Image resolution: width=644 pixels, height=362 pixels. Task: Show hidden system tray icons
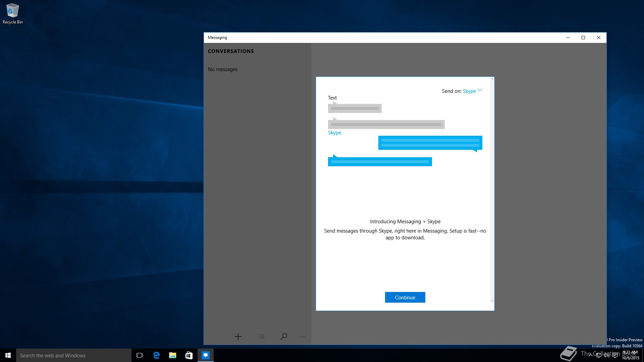click(x=591, y=355)
